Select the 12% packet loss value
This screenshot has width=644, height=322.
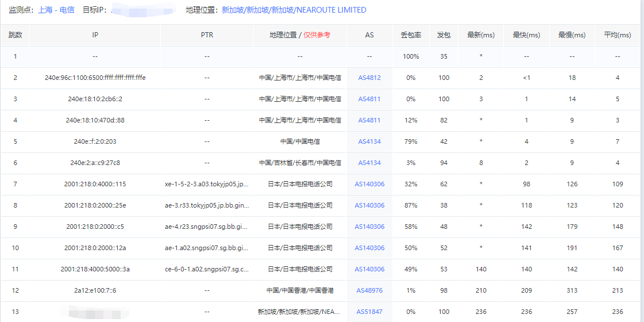(x=411, y=120)
